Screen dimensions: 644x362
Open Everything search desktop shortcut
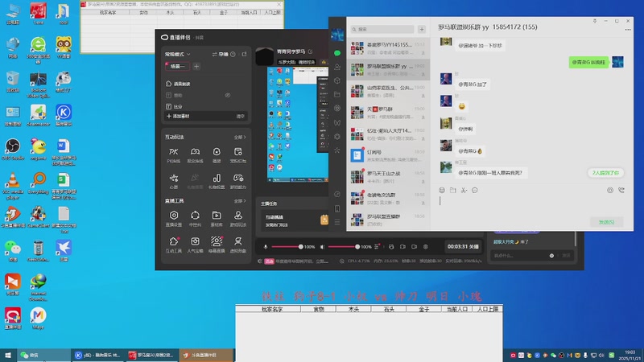(x=38, y=183)
